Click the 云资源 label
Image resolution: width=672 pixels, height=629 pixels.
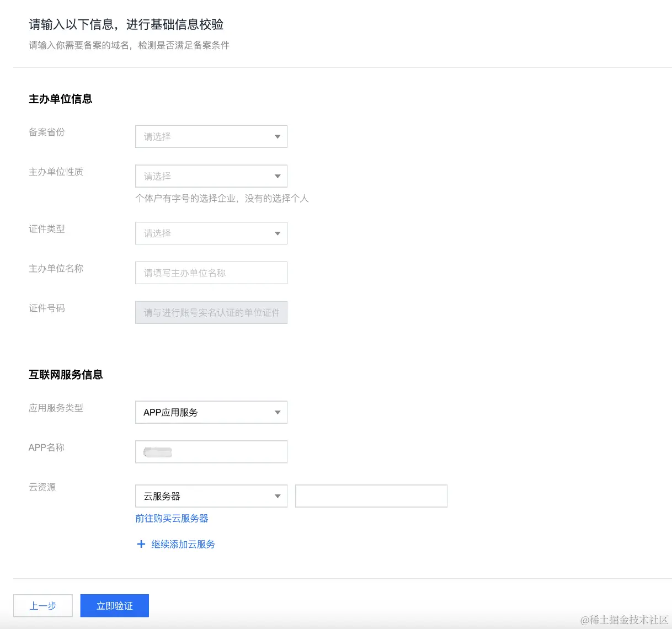[42, 487]
